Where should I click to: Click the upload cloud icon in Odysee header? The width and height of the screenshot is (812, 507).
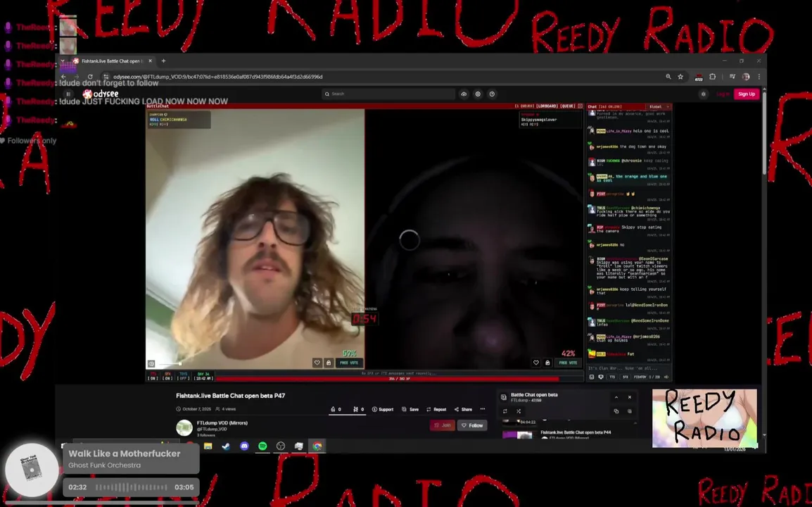tap(464, 94)
